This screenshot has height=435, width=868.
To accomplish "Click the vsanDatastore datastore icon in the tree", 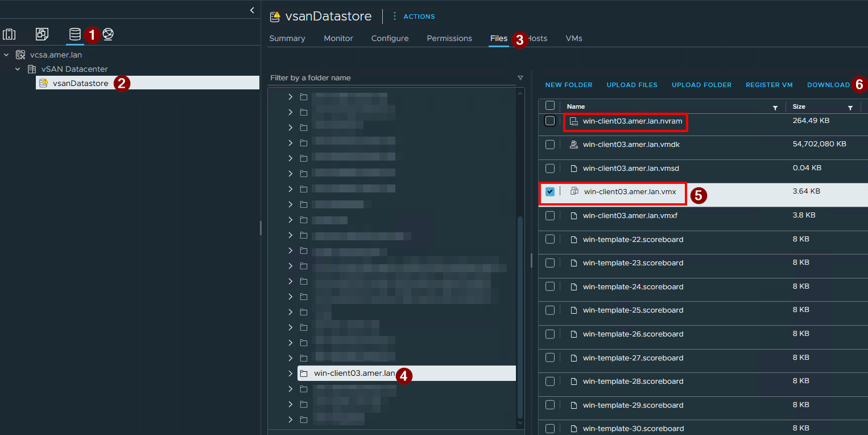I will pyautogui.click(x=44, y=83).
